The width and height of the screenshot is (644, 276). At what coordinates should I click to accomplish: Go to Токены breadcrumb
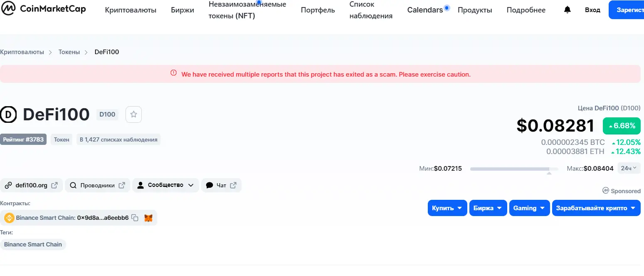pos(69,52)
